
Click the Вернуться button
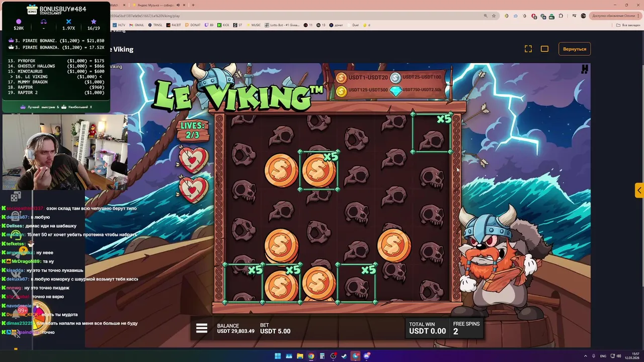click(575, 49)
